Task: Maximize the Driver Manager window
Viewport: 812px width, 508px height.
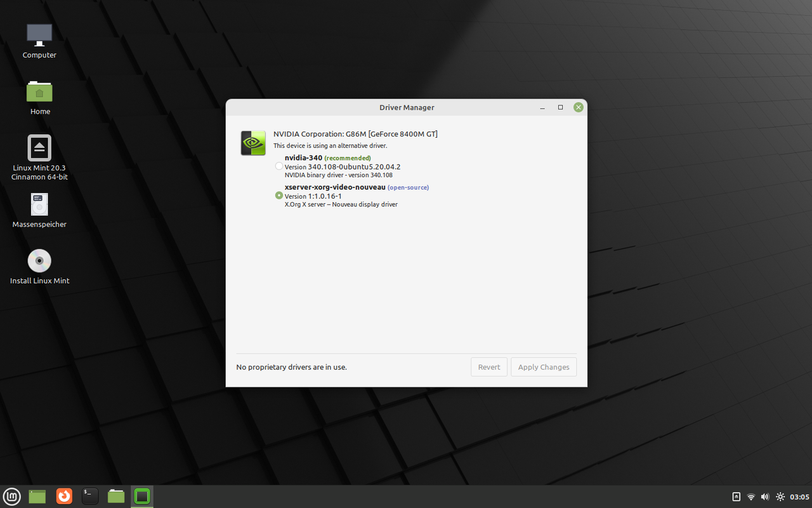Action: [x=560, y=107]
